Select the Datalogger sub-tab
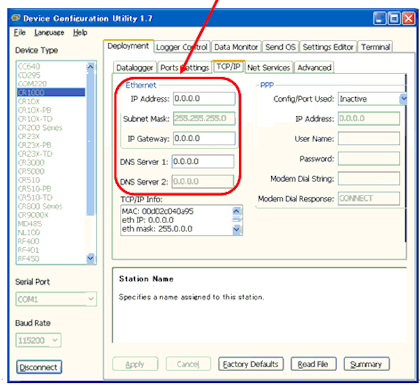 [135, 68]
